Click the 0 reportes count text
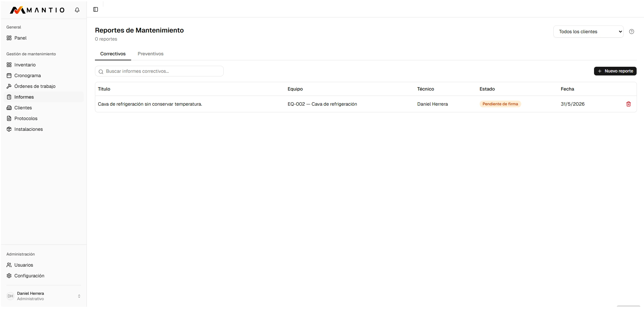The height and width of the screenshot is (331, 644). (x=106, y=39)
